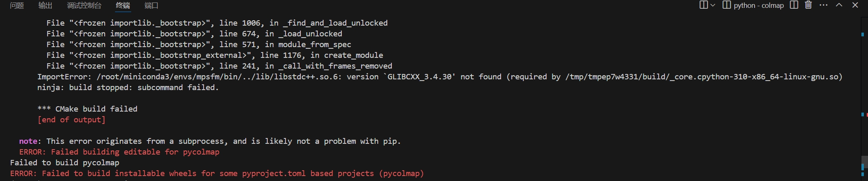The width and height of the screenshot is (868, 181).
Task: Click the terminal icon beside python - colmap
Action: coord(726,5)
